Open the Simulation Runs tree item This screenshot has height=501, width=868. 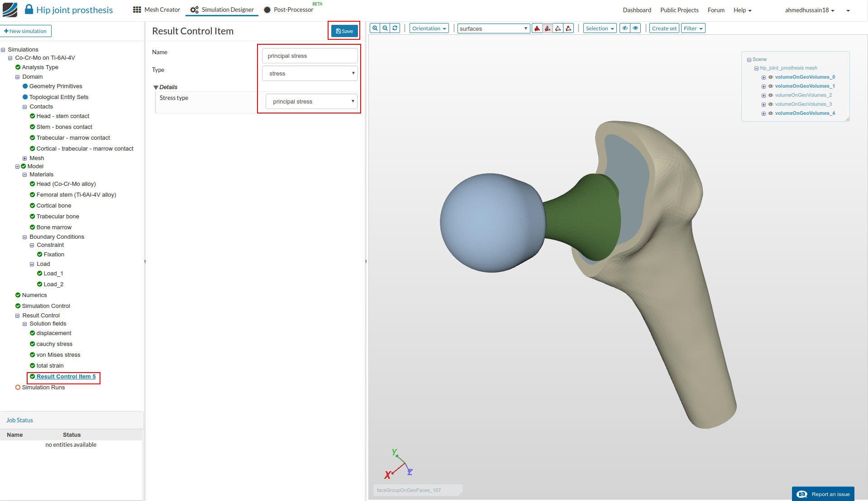pos(43,388)
